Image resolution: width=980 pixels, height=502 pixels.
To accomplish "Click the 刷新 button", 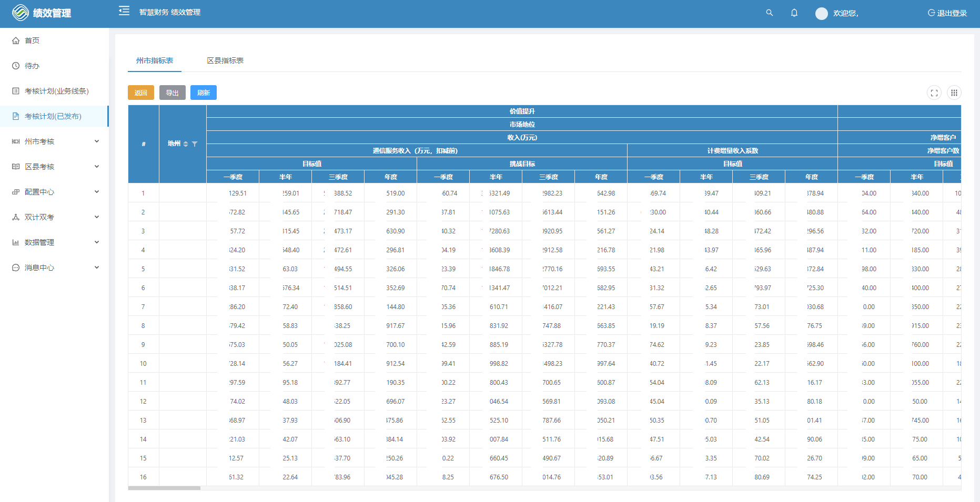I will pyautogui.click(x=204, y=93).
